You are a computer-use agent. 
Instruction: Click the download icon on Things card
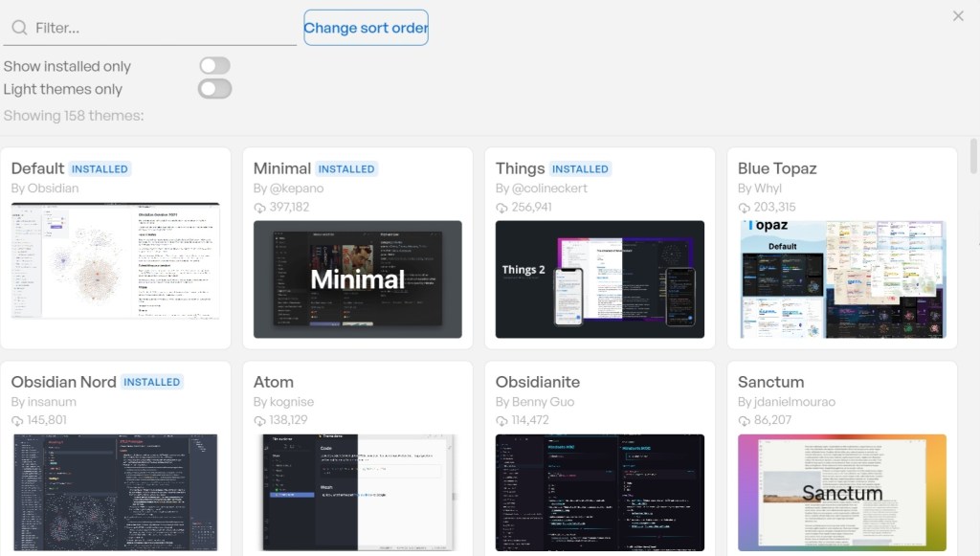pos(501,208)
